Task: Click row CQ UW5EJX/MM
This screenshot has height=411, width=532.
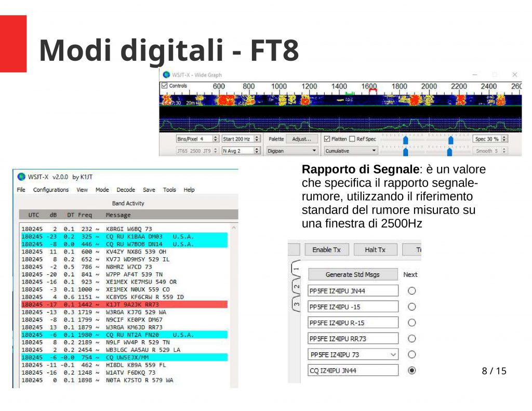Action: click(124, 357)
